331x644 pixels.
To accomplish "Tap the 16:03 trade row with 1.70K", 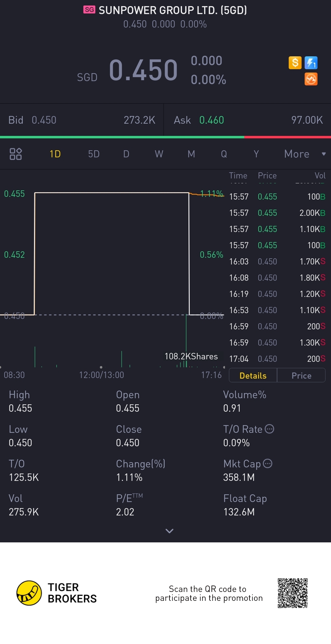I will point(277,261).
